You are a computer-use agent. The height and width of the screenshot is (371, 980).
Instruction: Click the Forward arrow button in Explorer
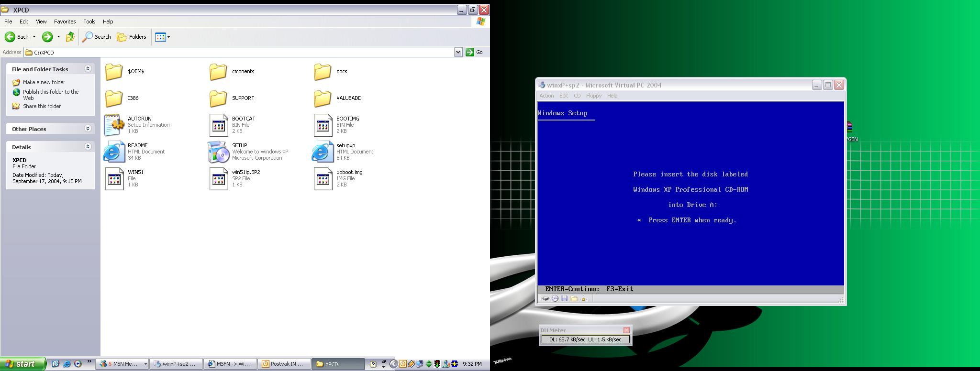(x=47, y=37)
